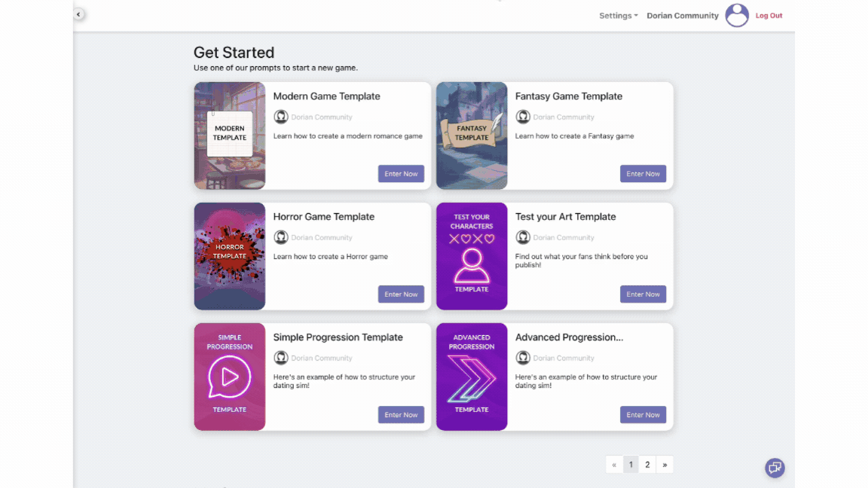The height and width of the screenshot is (488, 868).
Task: Open the Simple Progression thumbnail
Action: (230, 377)
